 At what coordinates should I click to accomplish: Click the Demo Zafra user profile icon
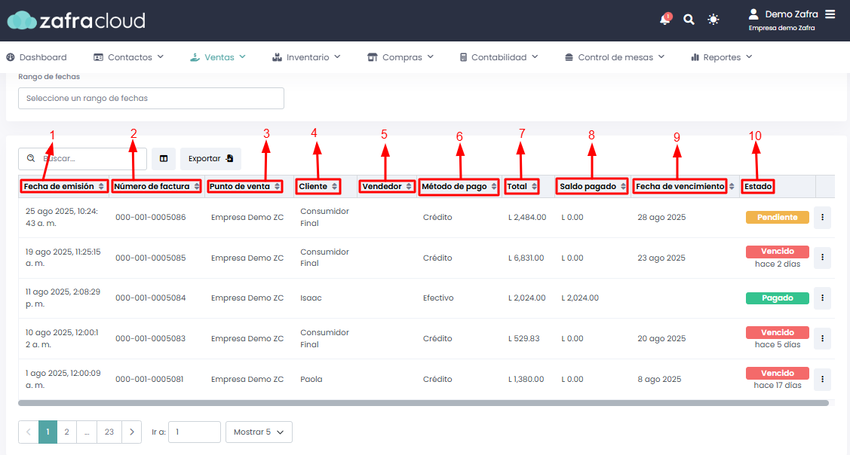[753, 14]
